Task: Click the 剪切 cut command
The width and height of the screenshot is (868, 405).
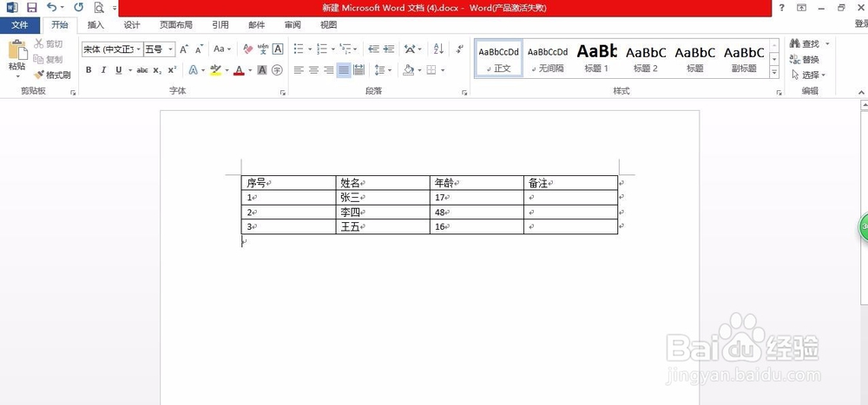Action: click(48, 43)
